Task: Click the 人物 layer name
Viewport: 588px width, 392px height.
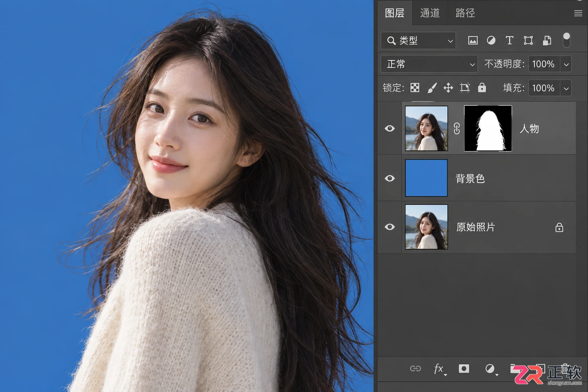Action: coord(530,129)
